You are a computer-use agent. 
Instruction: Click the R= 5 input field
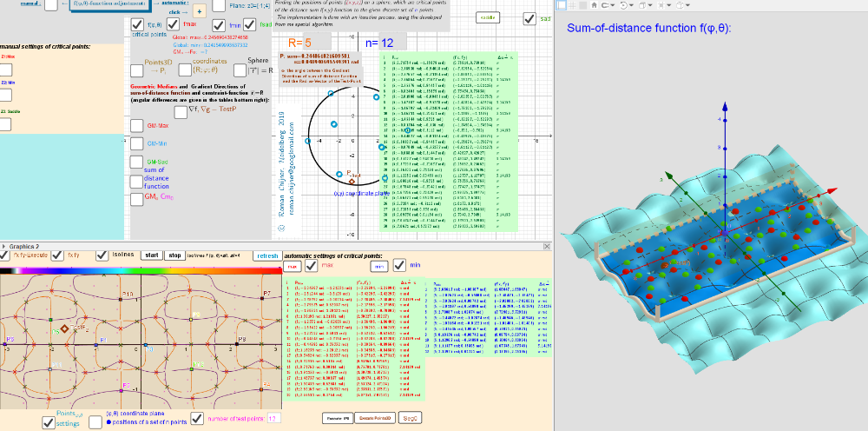317,43
